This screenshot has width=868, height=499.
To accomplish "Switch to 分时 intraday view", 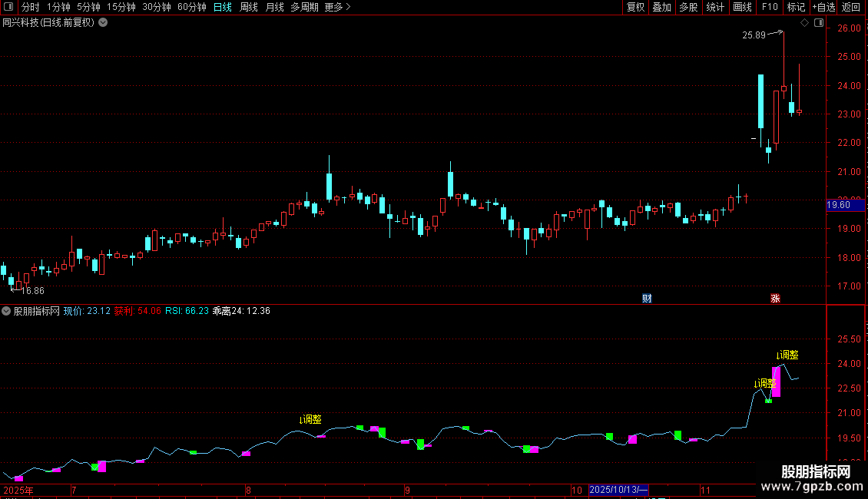I will [x=31, y=7].
